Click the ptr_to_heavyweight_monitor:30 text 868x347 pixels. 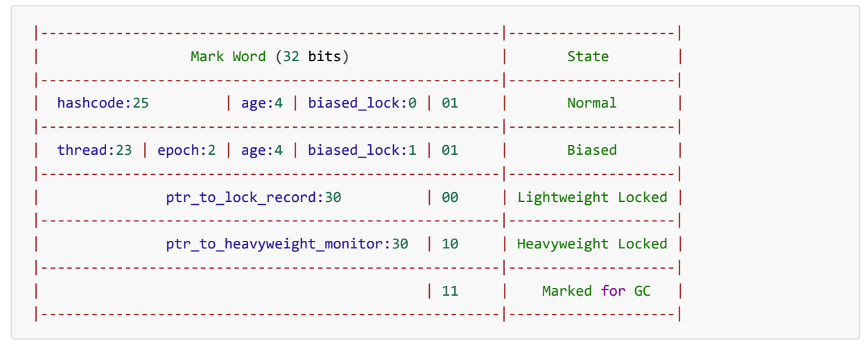pyautogui.click(x=287, y=244)
